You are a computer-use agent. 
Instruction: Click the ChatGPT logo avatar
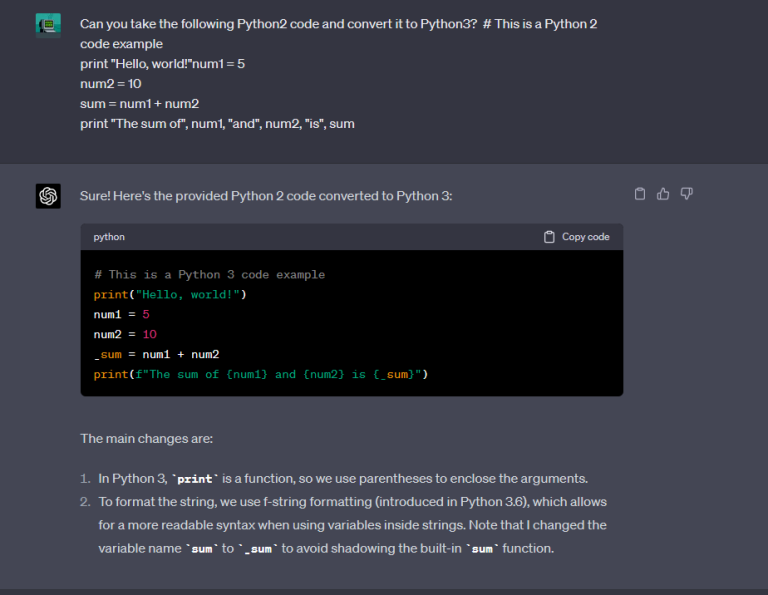tap(48, 196)
